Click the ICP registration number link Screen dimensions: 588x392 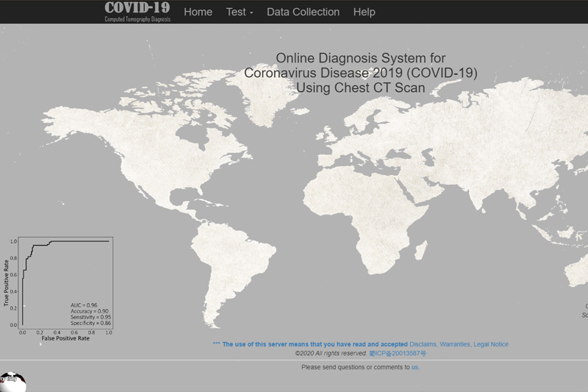(397, 354)
